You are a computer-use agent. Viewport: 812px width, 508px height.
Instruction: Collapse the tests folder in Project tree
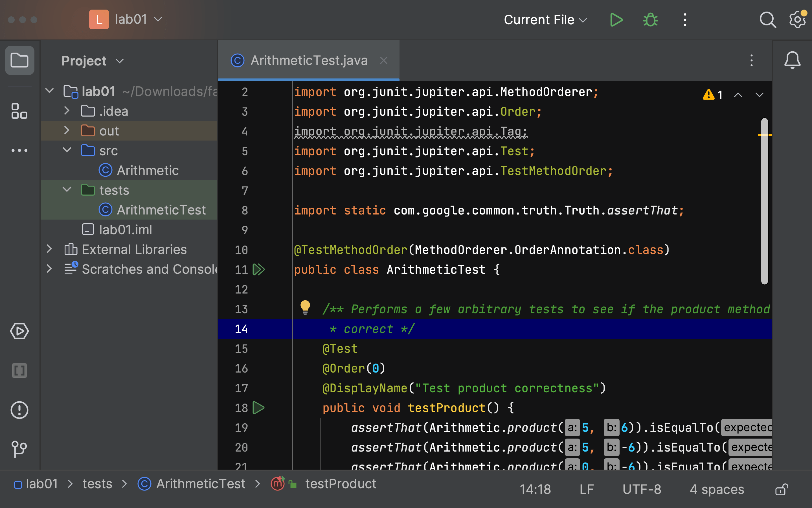tap(67, 189)
